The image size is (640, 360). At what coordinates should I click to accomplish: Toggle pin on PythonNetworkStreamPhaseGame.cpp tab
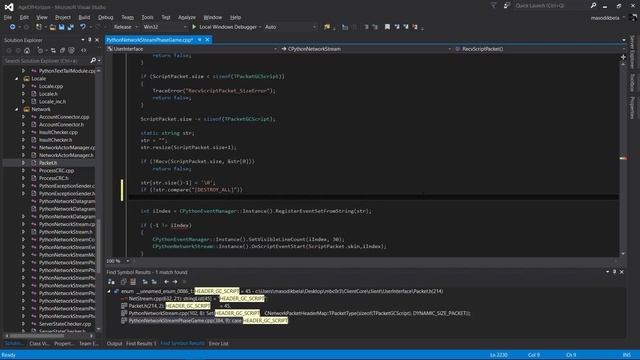point(200,40)
